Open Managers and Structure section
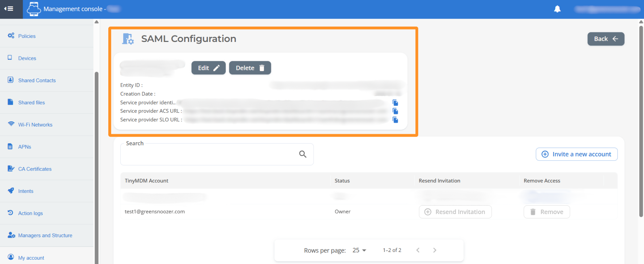 click(45, 236)
